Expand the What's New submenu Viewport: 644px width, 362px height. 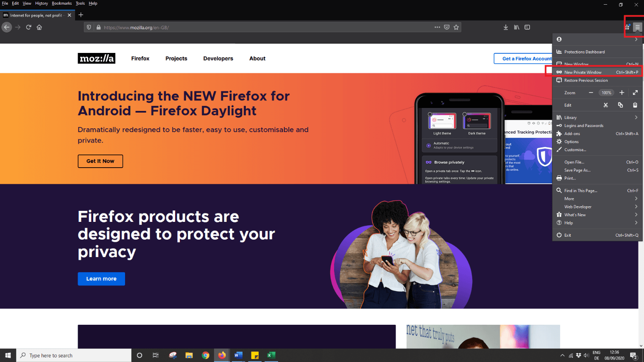(597, 215)
